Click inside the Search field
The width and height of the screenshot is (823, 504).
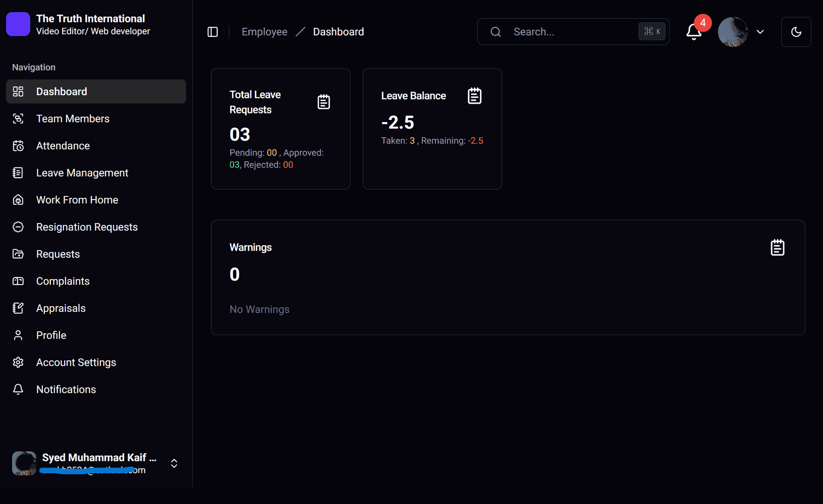(560, 32)
